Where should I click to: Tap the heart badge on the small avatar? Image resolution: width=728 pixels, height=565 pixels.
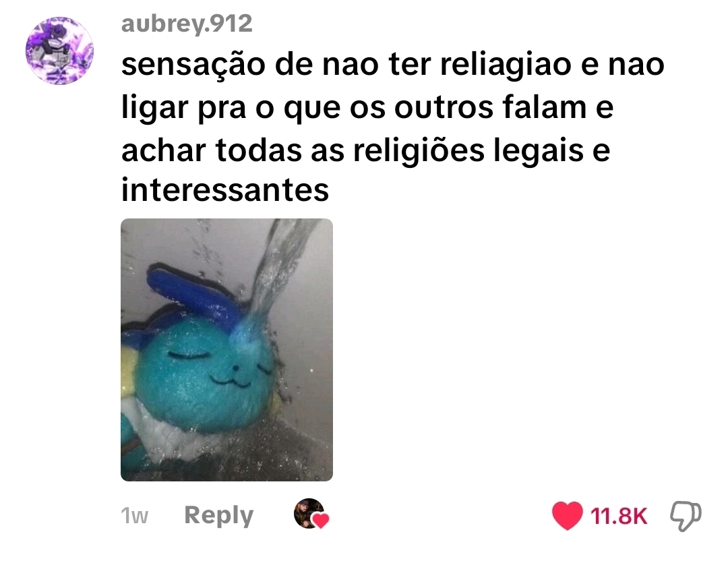(x=320, y=521)
